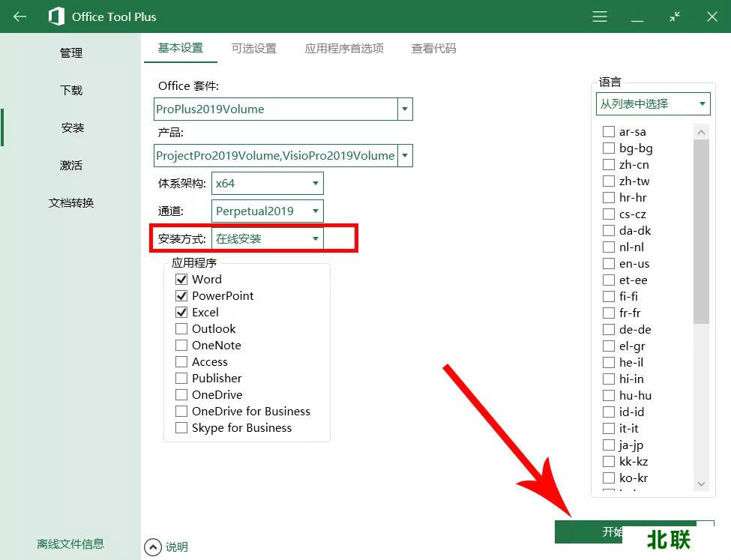Select 激活 in the left sidebar
The image size is (731, 560).
71,165
